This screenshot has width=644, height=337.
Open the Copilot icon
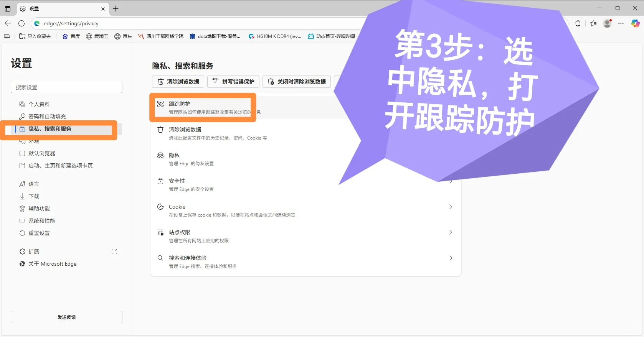635,23
